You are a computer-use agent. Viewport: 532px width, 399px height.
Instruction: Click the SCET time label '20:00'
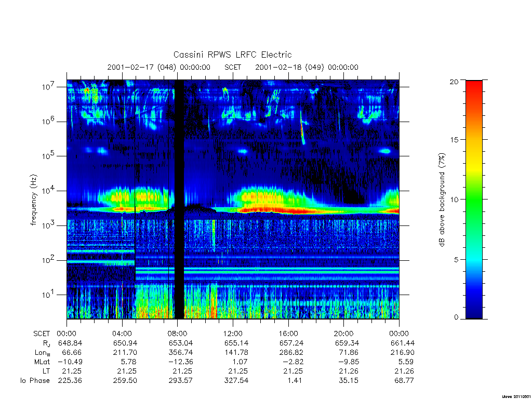click(344, 334)
